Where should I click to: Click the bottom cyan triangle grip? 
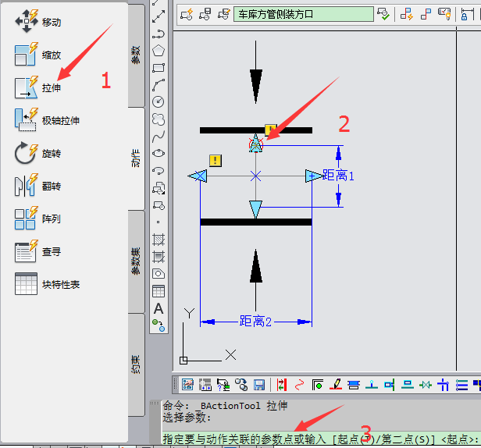click(x=256, y=209)
